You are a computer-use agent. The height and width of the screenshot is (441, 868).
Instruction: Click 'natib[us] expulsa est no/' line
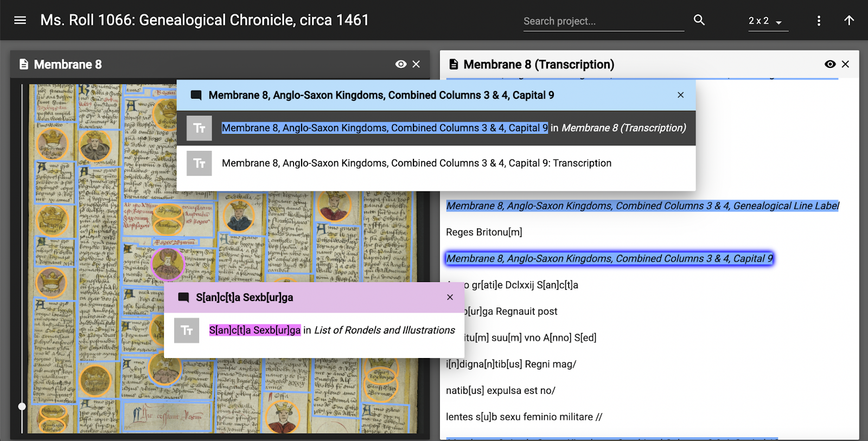[500, 391]
